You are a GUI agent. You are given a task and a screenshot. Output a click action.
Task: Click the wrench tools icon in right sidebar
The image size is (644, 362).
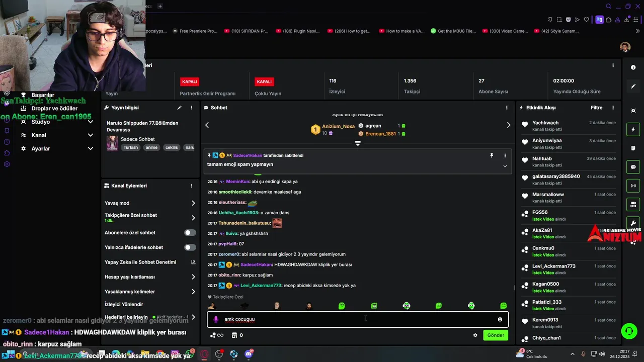click(633, 223)
